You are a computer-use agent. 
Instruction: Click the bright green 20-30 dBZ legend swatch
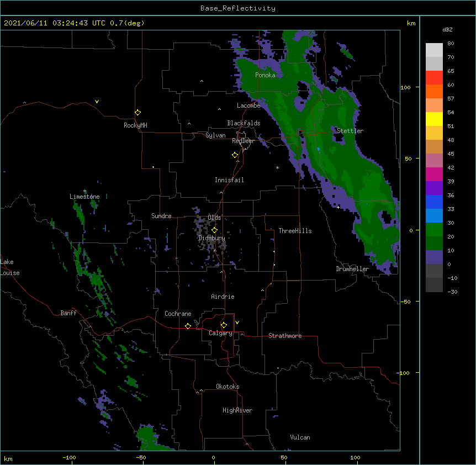pos(434,230)
